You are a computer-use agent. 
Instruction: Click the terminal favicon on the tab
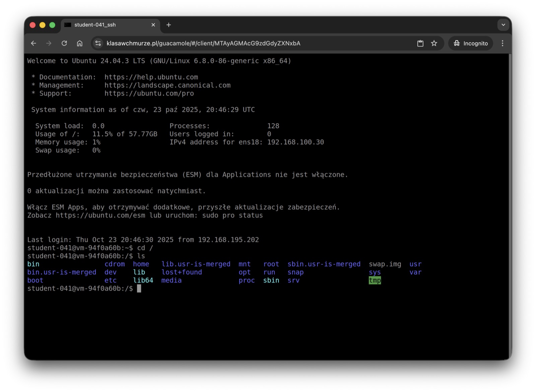tap(68, 25)
